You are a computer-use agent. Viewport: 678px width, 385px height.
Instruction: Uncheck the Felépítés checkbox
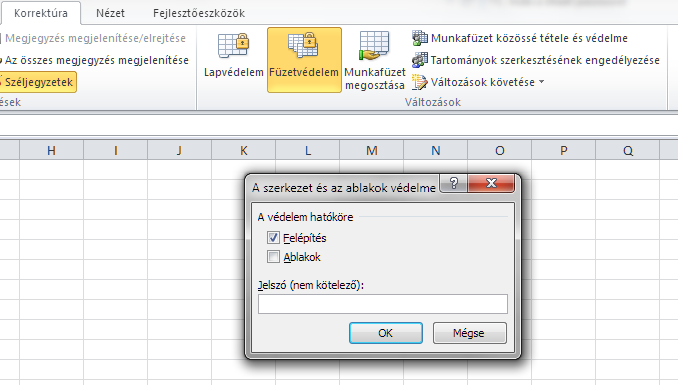[273, 237]
